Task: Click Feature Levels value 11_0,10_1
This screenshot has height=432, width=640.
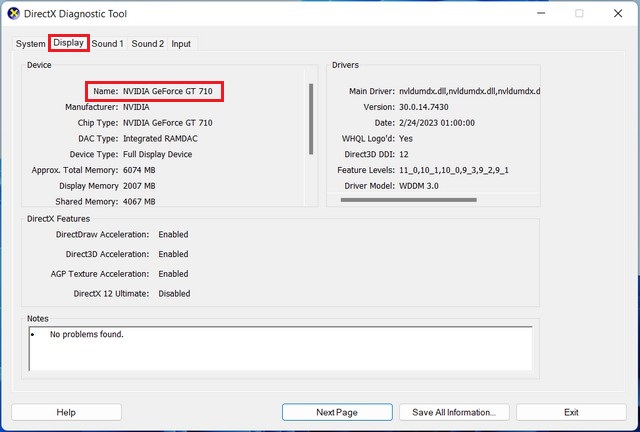Action: [454, 170]
